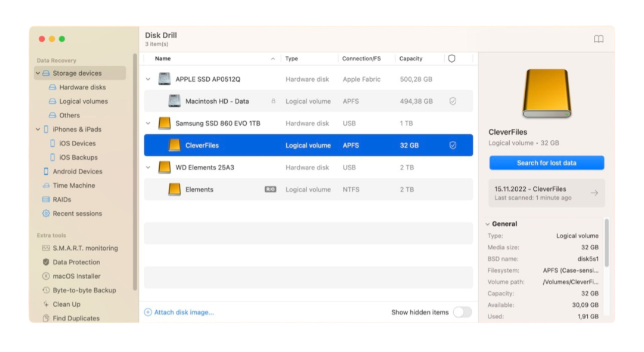Image resolution: width=644 pixels, height=352 pixels.
Task: Collapse the Storage devices sidebar group
Action: tap(38, 73)
